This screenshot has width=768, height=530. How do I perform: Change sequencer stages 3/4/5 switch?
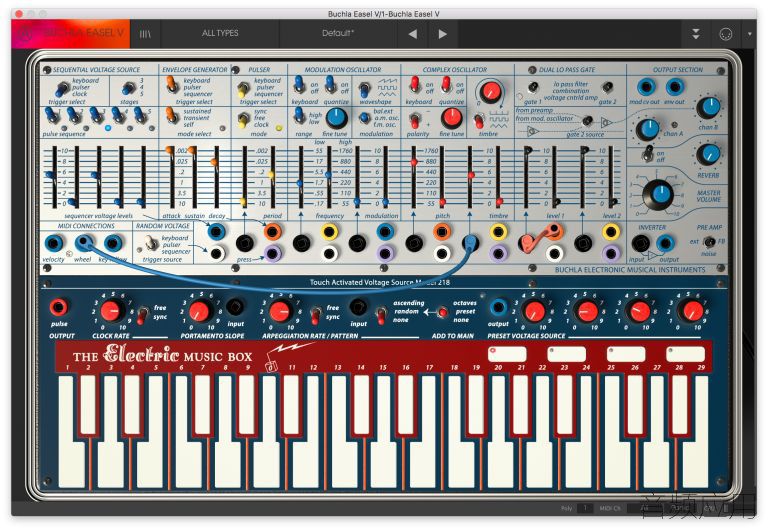(128, 88)
